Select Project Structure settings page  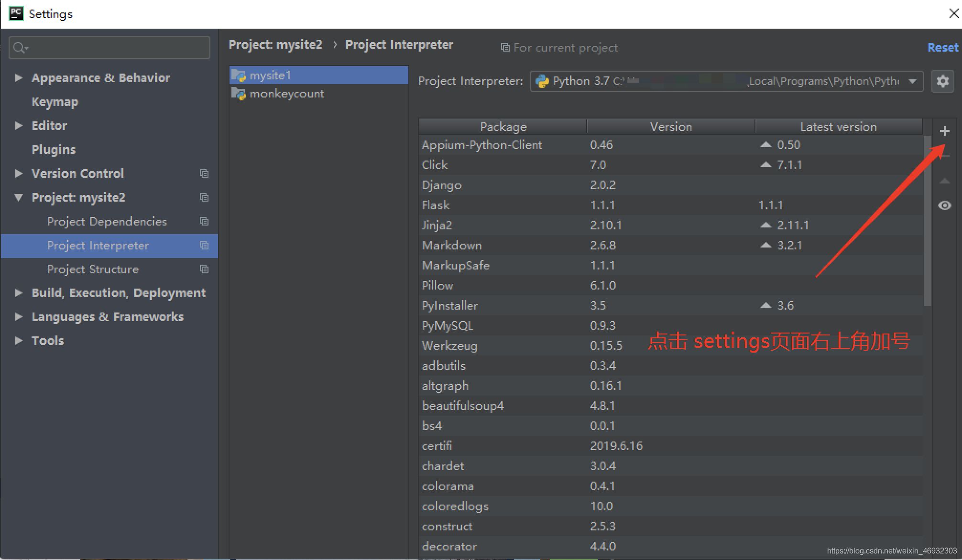92,269
